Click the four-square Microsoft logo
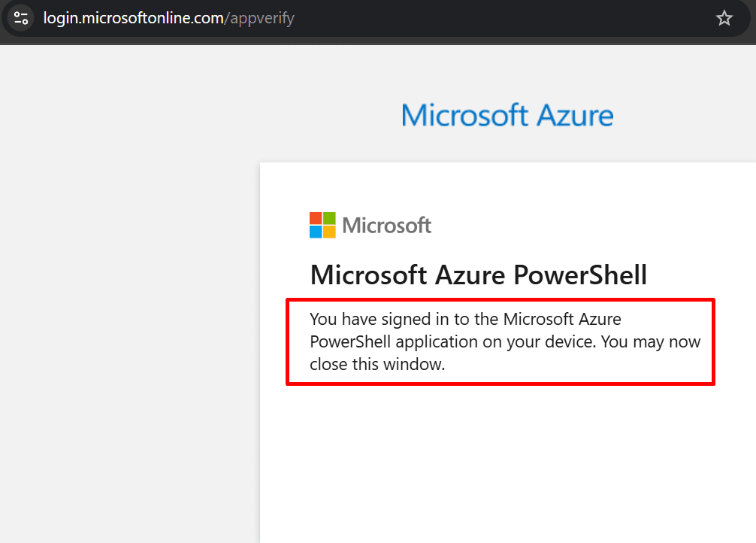The width and height of the screenshot is (756, 543). [x=322, y=225]
